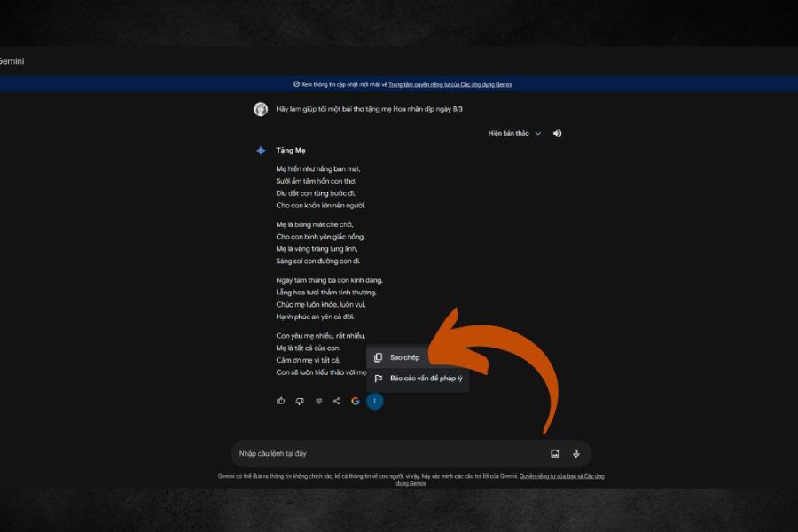Click the three-dot more options button

point(374,401)
